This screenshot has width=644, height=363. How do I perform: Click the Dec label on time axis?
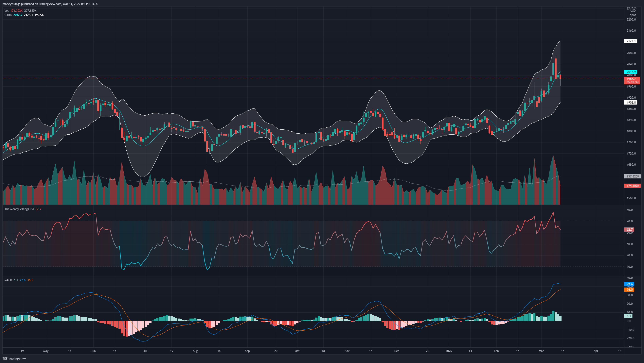pos(397,351)
